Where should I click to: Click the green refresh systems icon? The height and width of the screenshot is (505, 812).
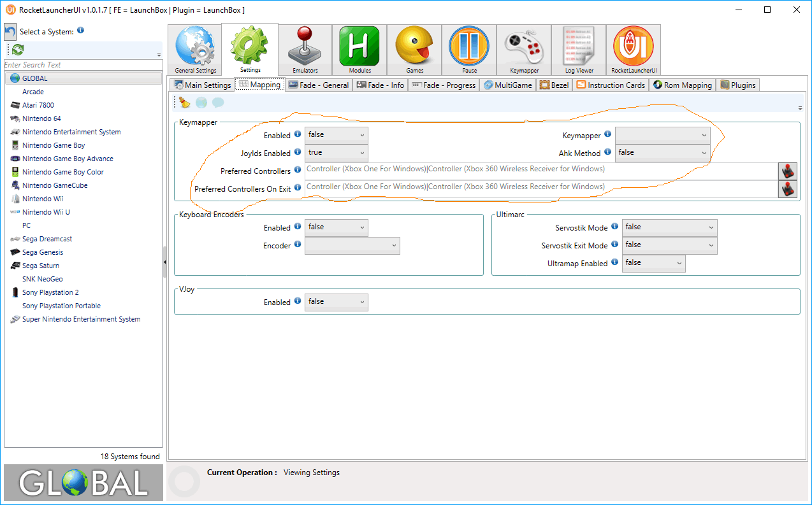pos(18,49)
